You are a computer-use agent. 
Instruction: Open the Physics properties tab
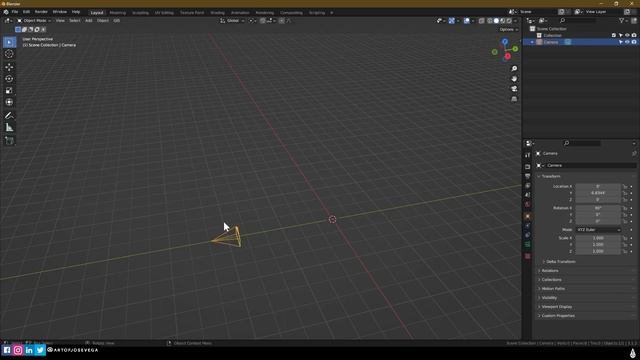(x=527, y=226)
